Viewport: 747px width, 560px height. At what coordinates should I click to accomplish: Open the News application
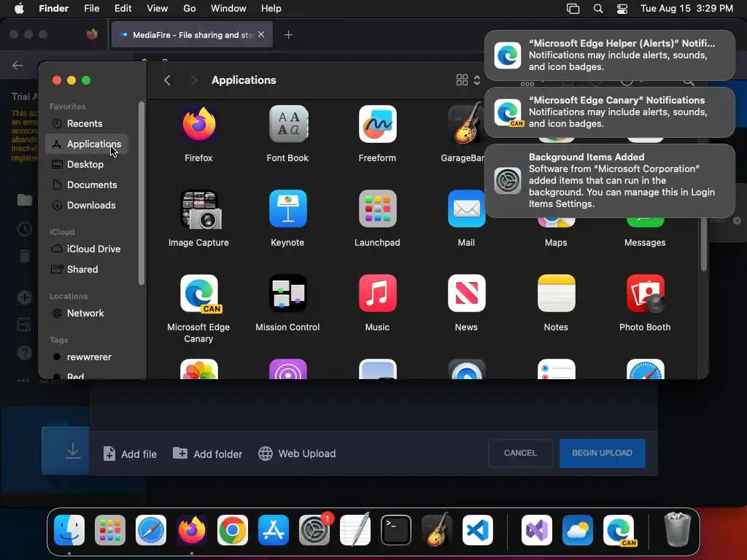[466, 294]
